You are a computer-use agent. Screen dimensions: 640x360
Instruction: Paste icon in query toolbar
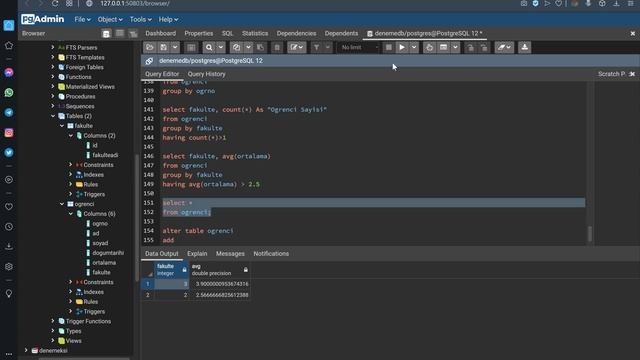pyautogui.click(x=260, y=48)
